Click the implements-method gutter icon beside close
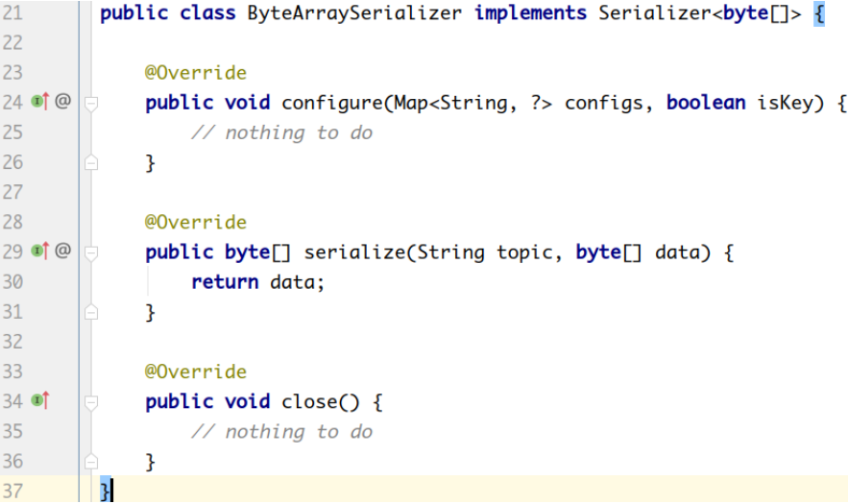Image resolution: width=848 pixels, height=504 pixels. click(39, 401)
